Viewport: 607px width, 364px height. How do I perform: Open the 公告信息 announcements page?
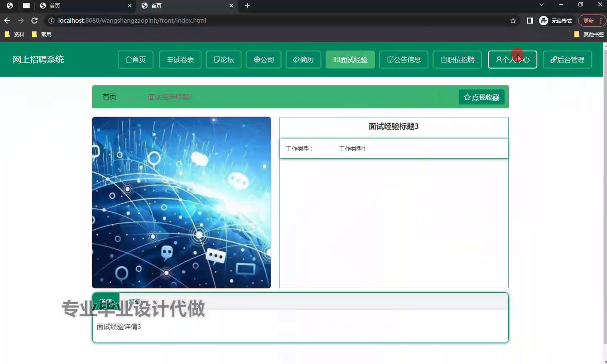[403, 59]
